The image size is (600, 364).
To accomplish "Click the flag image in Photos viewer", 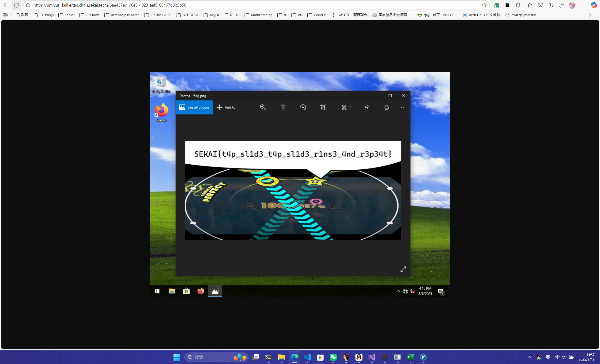I will point(293,190).
